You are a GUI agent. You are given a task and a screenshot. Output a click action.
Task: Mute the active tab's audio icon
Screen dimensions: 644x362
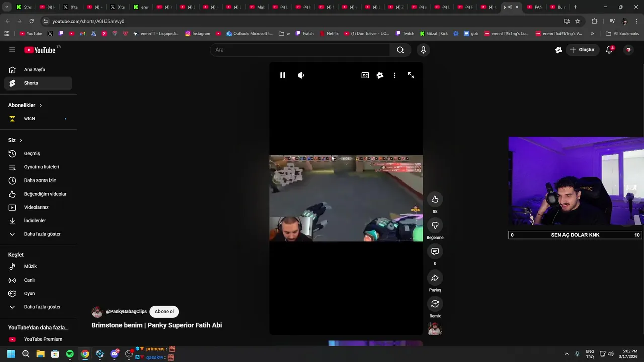pos(510,7)
